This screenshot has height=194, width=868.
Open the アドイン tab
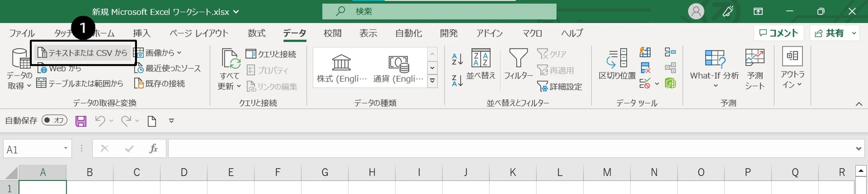pyautogui.click(x=489, y=33)
